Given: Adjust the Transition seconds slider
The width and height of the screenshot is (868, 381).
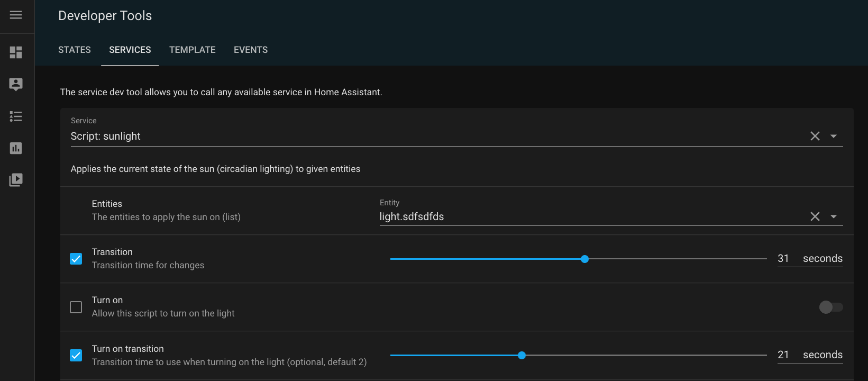Looking at the screenshot, I should 584,259.
